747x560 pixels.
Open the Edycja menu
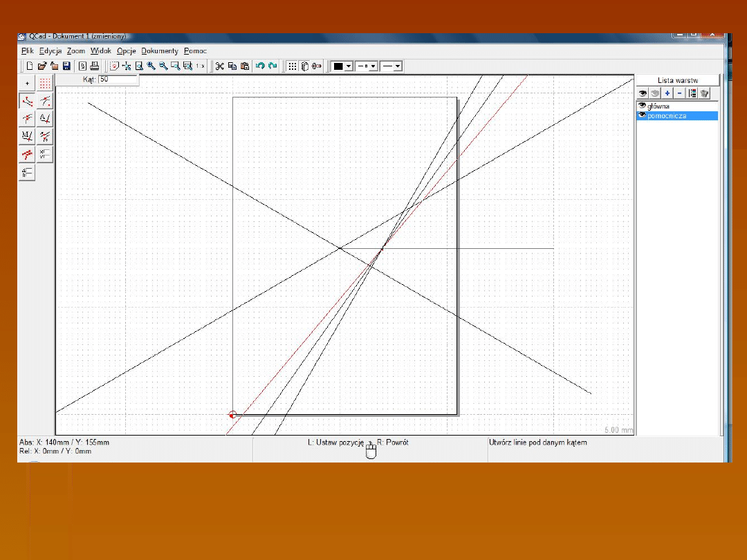click(50, 51)
